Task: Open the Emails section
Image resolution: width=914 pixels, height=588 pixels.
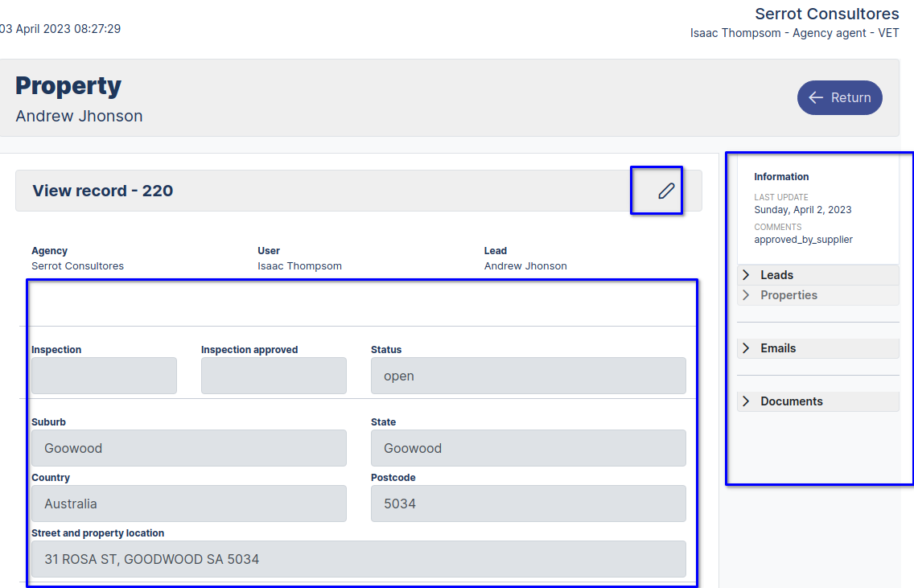Action: [777, 348]
